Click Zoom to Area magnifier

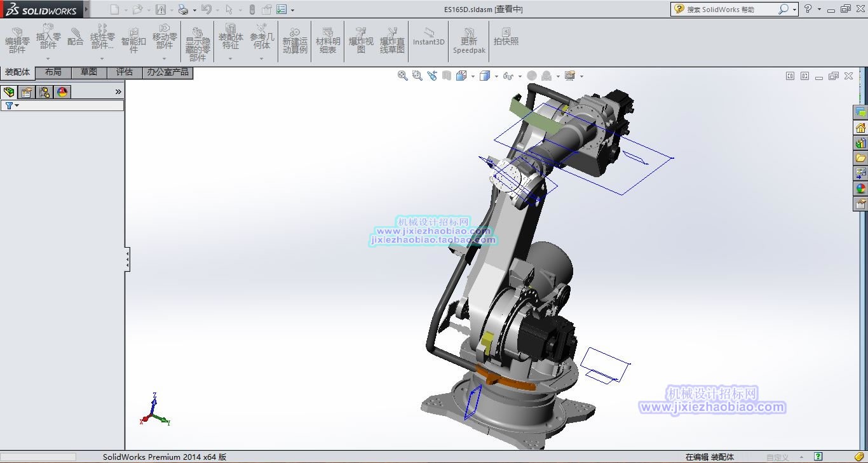click(x=417, y=76)
